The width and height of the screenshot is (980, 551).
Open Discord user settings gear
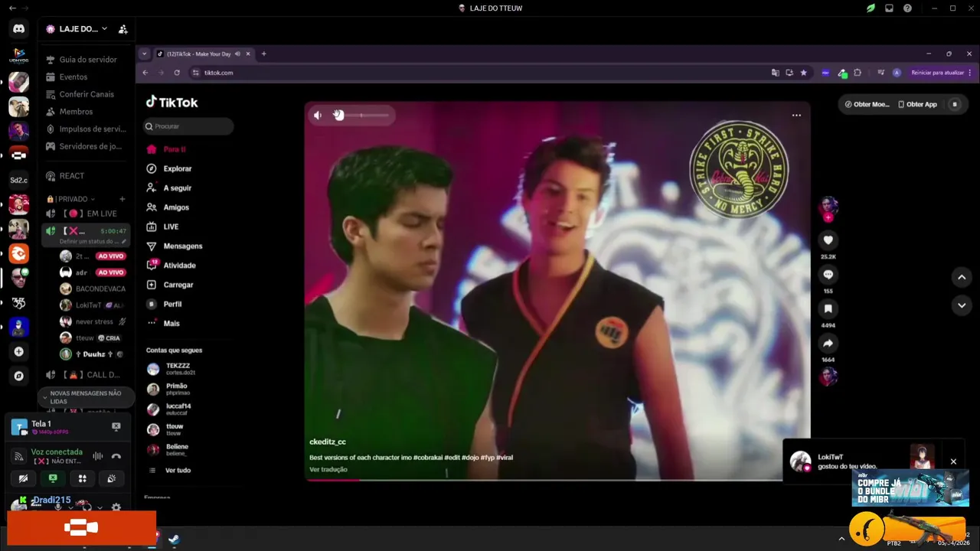pyautogui.click(x=116, y=507)
